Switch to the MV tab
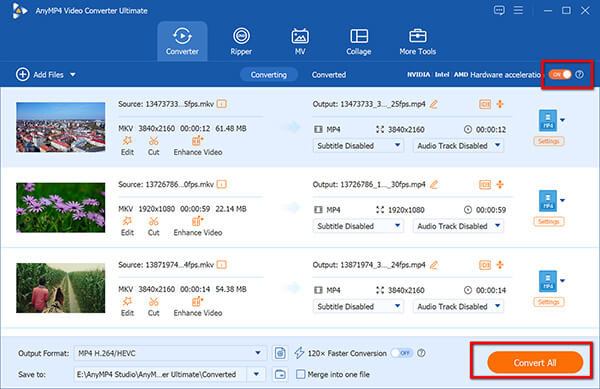This screenshot has width=600, height=389. [300, 41]
